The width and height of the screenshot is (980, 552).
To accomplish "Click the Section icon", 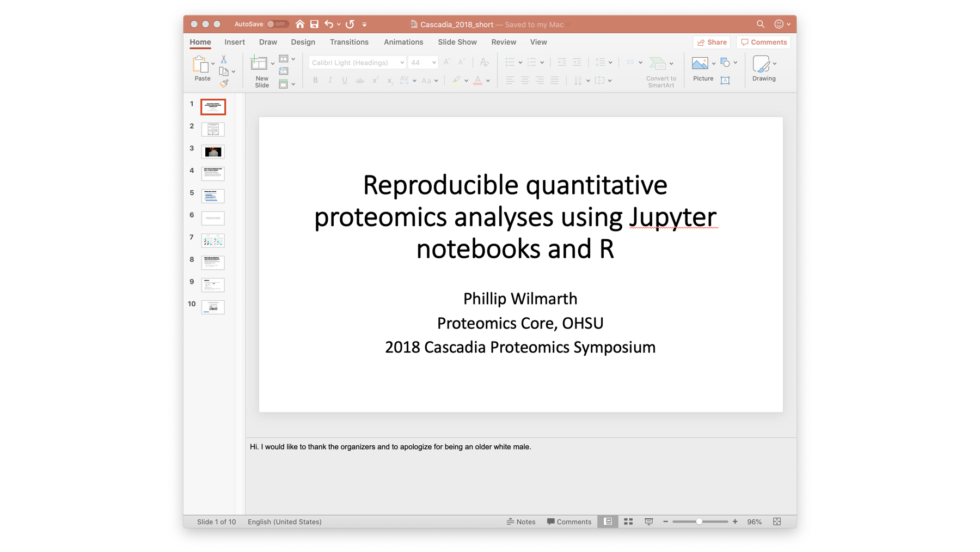I will point(284,84).
